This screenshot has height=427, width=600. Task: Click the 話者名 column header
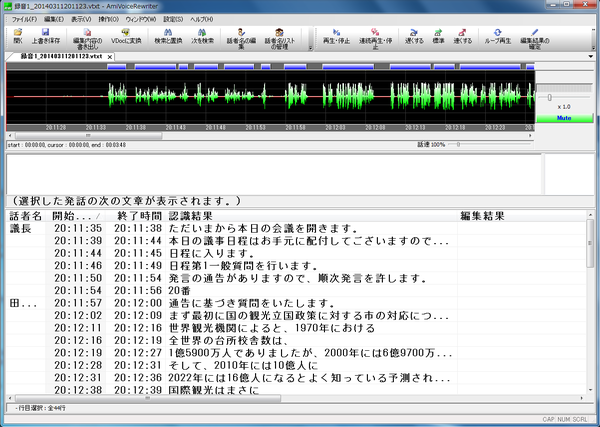pyautogui.click(x=25, y=215)
